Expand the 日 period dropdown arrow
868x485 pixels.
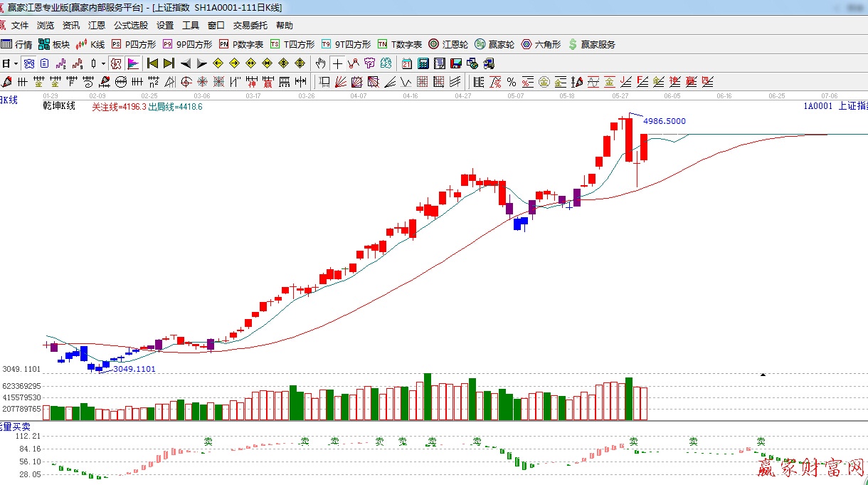pos(15,63)
